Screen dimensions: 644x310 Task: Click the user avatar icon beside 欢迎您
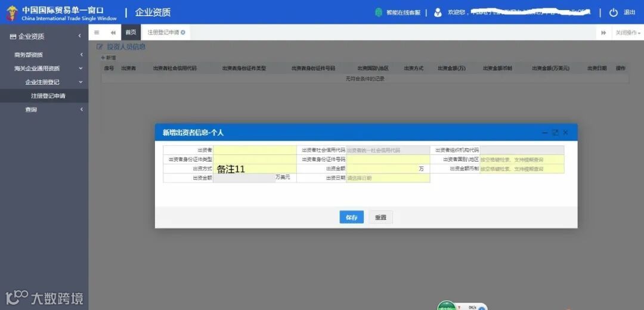(x=438, y=13)
